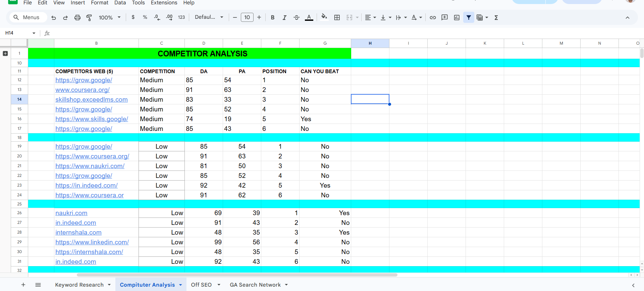Decrease font size minus button

235,17
